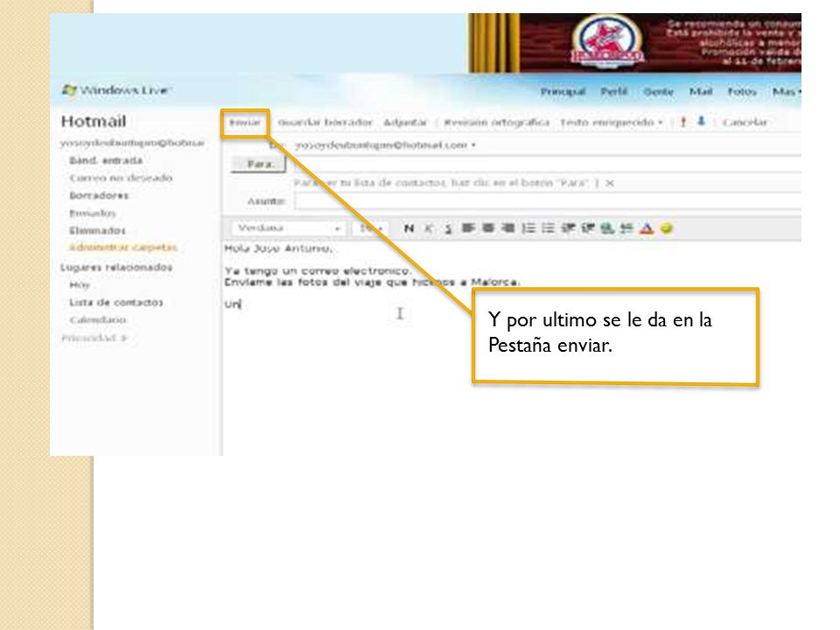Open the Borradores folder
The image size is (840, 630).
pos(99,195)
